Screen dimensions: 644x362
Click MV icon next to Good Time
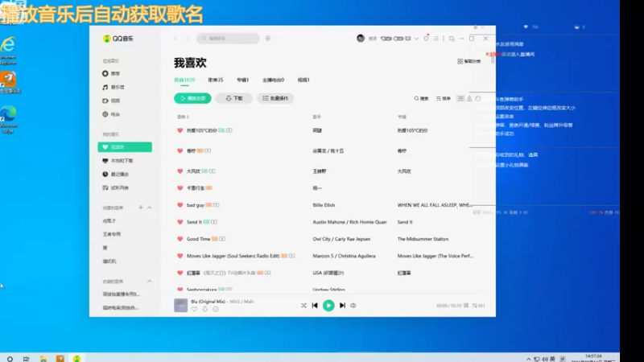coord(222,239)
